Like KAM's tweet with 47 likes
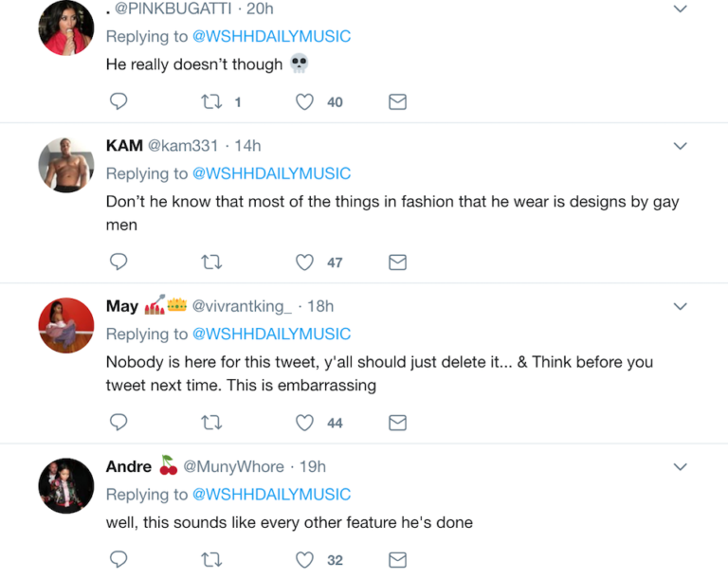Screen dimensions: 728x579 pyautogui.click(x=304, y=262)
